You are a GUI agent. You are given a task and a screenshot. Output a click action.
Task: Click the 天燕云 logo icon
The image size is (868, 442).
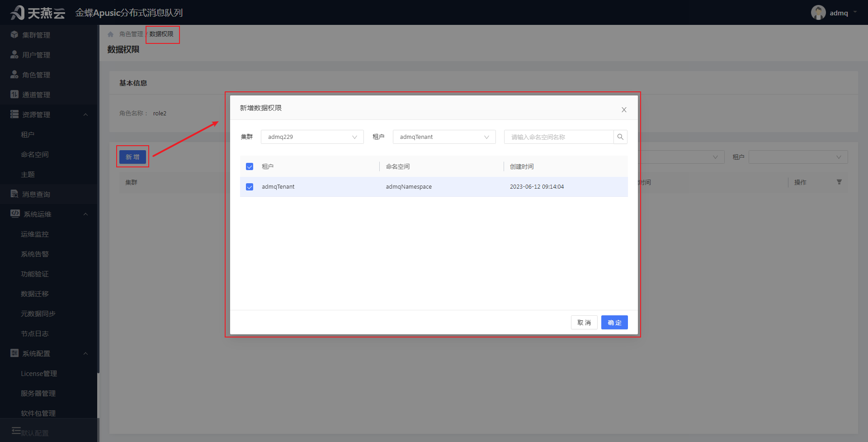pyautogui.click(x=17, y=13)
